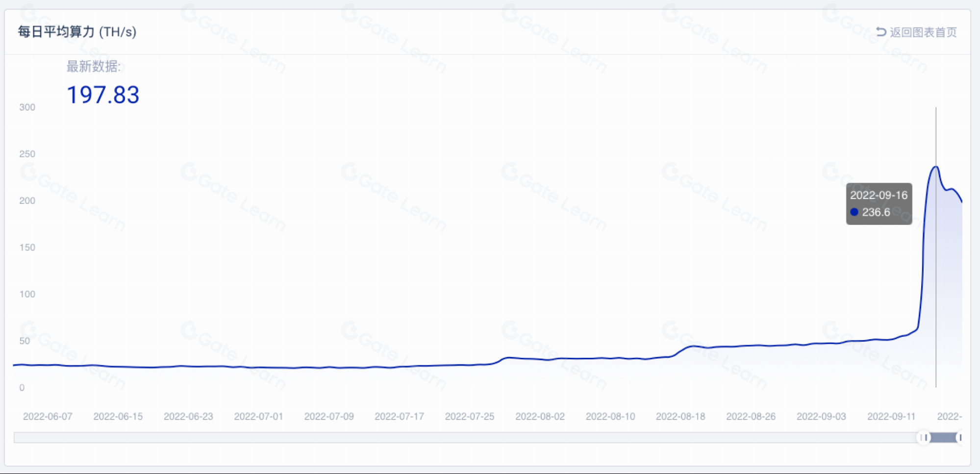Click the 300 y-axis label

(27, 107)
